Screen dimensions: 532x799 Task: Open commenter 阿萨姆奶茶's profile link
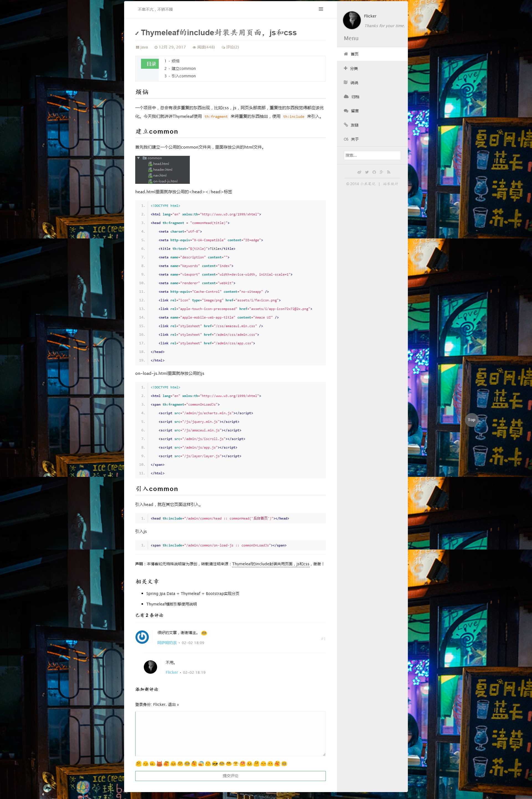coord(167,643)
